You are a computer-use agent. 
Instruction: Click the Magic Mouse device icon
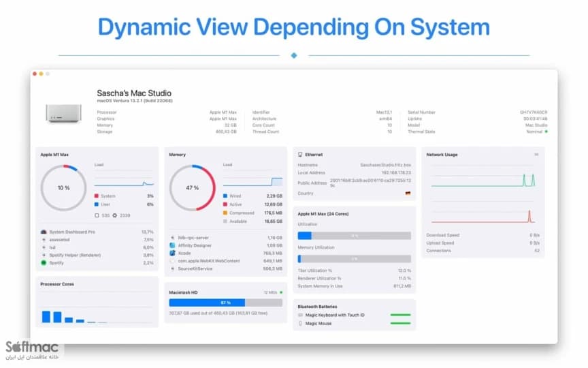tap(300, 323)
